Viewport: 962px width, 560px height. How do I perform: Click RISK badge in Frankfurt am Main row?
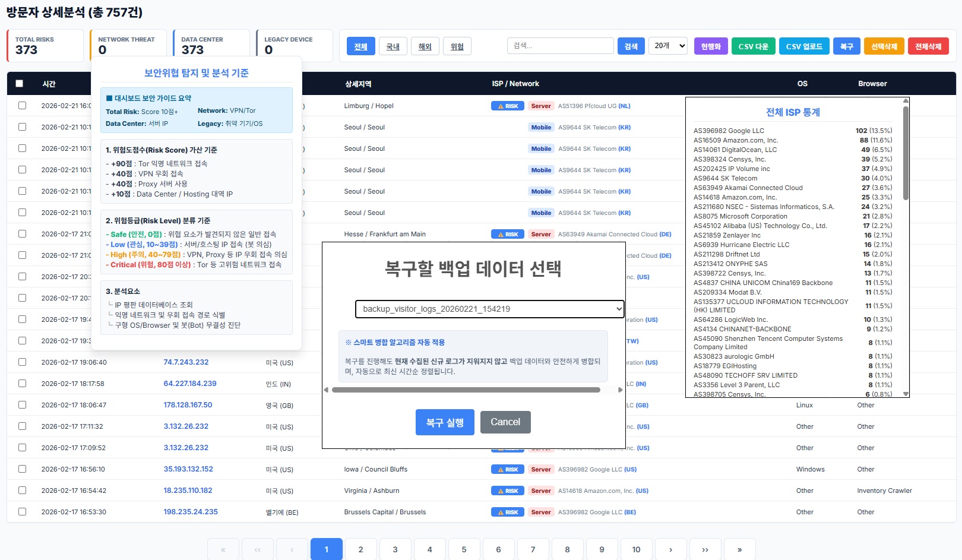click(508, 235)
